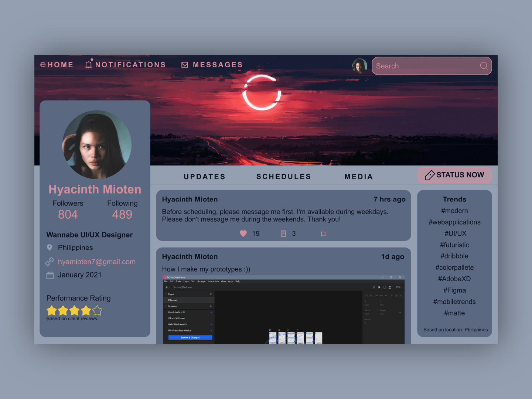Toggle the heart like on the first post
The image size is (532, 399).
coord(243,233)
